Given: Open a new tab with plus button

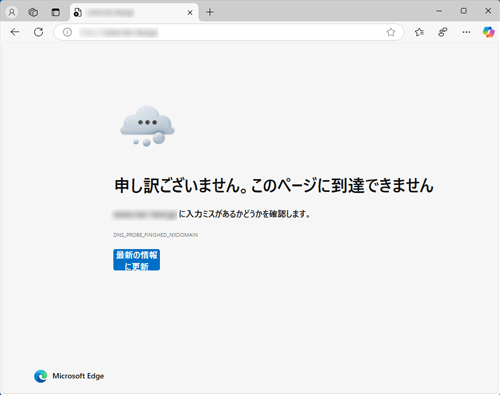Looking at the screenshot, I should point(210,13).
